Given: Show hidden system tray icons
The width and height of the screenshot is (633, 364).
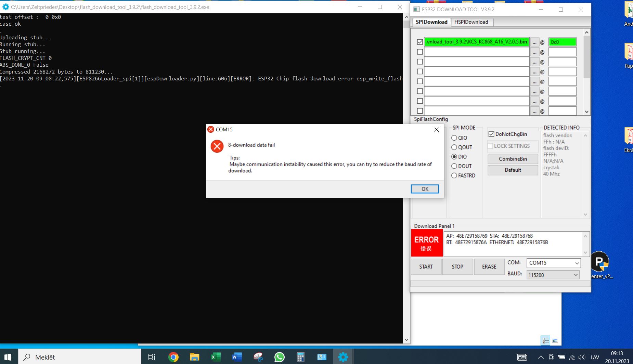Looking at the screenshot, I should [x=541, y=357].
